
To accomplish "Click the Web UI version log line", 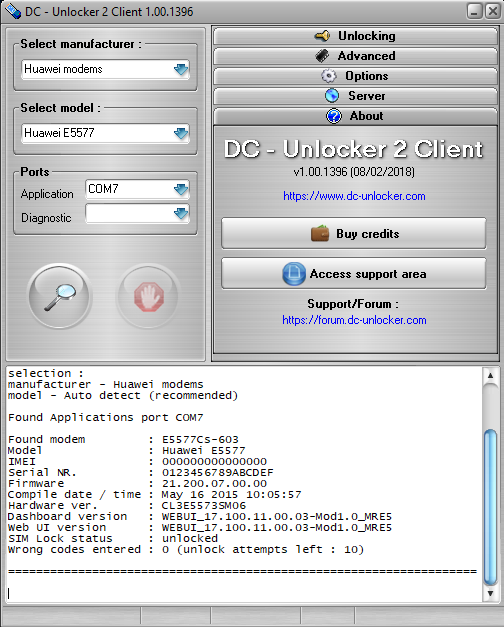I will tap(200, 527).
